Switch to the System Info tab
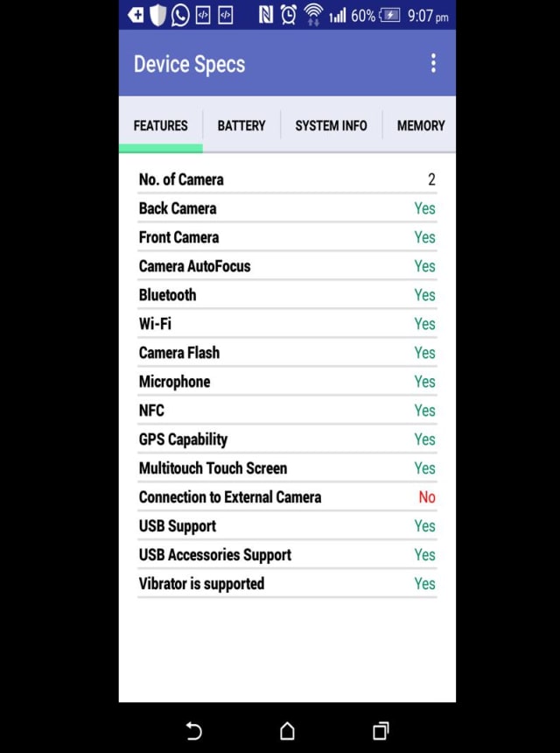 pos(331,125)
